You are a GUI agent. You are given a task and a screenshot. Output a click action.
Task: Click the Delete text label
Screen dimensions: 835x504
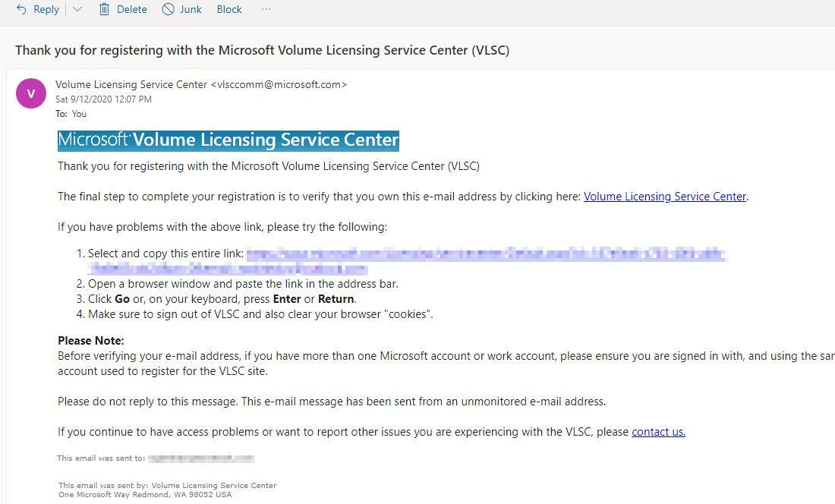pos(132,10)
